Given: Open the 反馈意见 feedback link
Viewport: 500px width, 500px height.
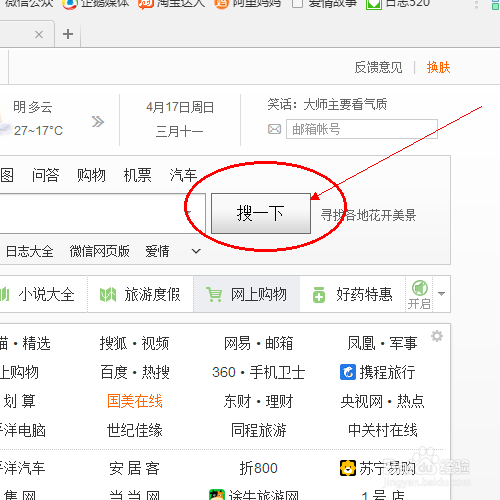Looking at the screenshot, I should pos(378,68).
